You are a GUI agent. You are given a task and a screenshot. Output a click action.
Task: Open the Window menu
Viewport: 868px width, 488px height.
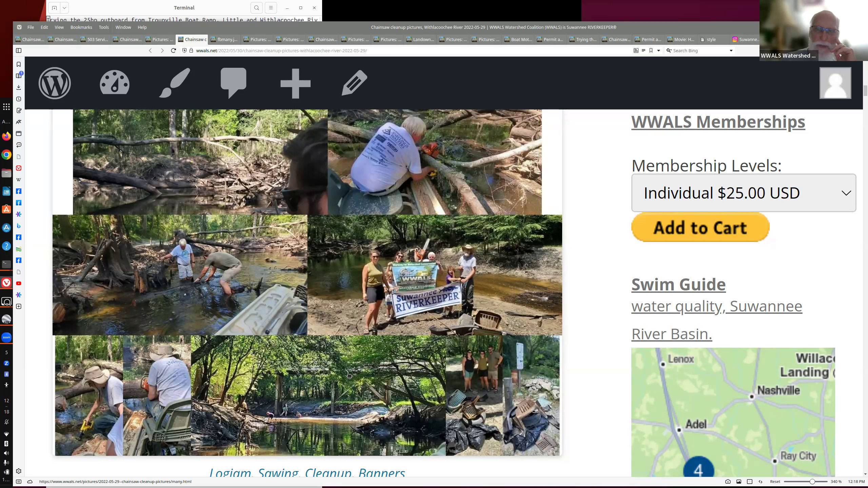tap(123, 27)
